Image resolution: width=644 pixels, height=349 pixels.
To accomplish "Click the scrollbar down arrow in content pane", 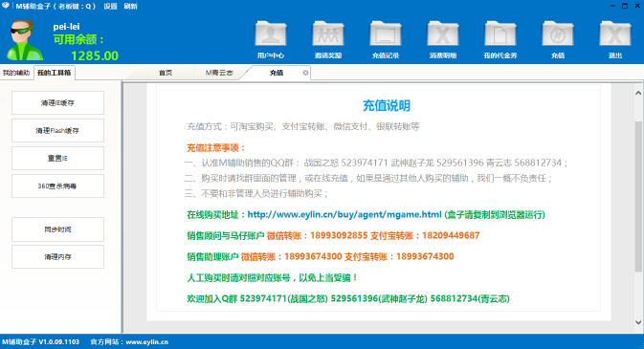I will 638,322.
